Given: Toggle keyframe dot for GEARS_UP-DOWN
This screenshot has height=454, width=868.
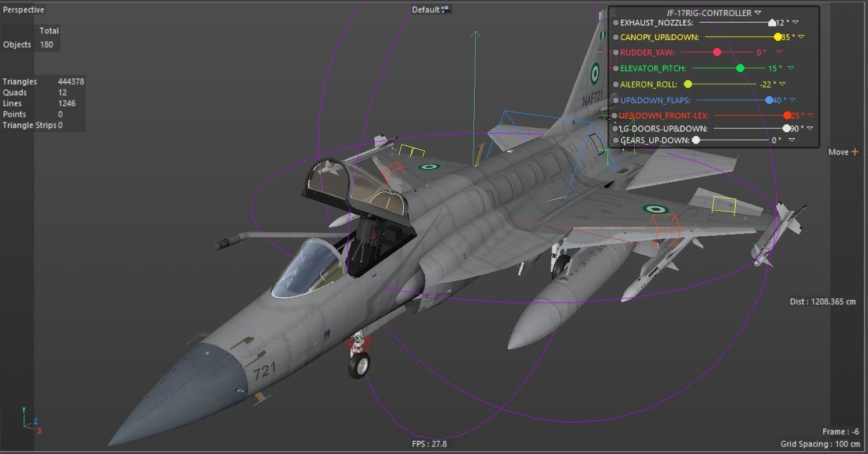Looking at the screenshot, I should [x=616, y=140].
